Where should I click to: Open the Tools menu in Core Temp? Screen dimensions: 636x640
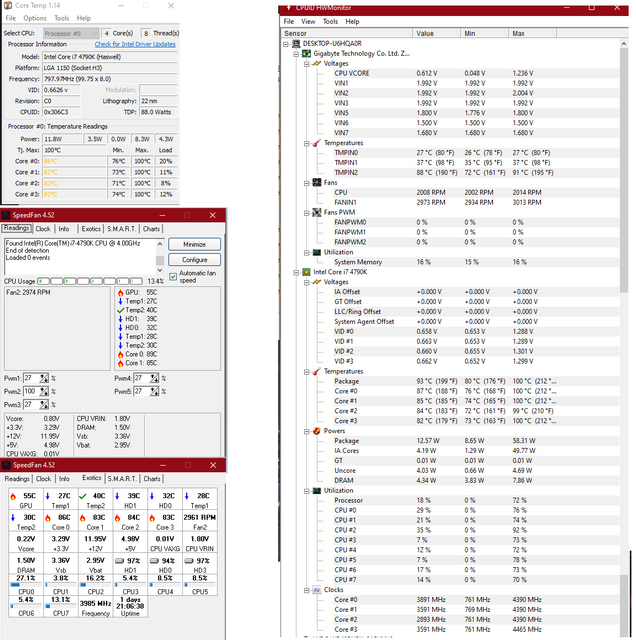coord(62,18)
